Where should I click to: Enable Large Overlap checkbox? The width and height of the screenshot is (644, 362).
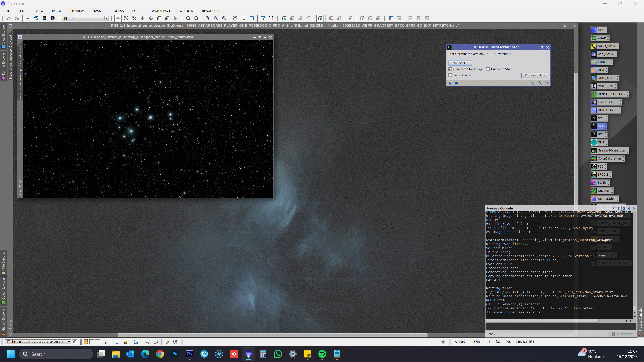click(450, 75)
